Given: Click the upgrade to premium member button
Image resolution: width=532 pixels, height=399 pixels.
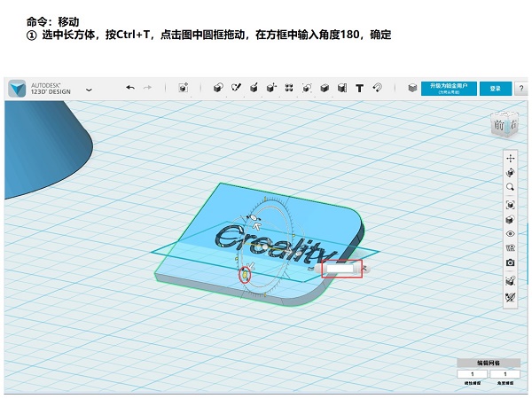Looking at the screenshot, I should coord(449,88).
